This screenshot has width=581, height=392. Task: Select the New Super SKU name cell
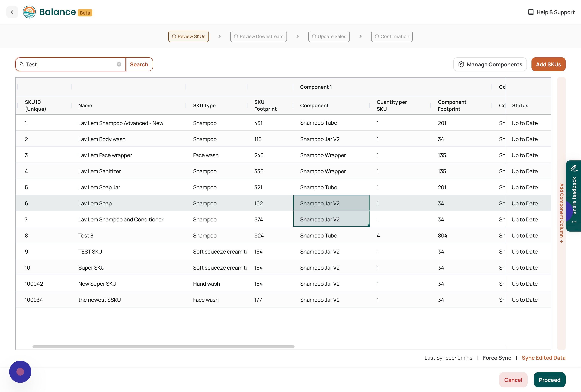pyautogui.click(x=129, y=284)
